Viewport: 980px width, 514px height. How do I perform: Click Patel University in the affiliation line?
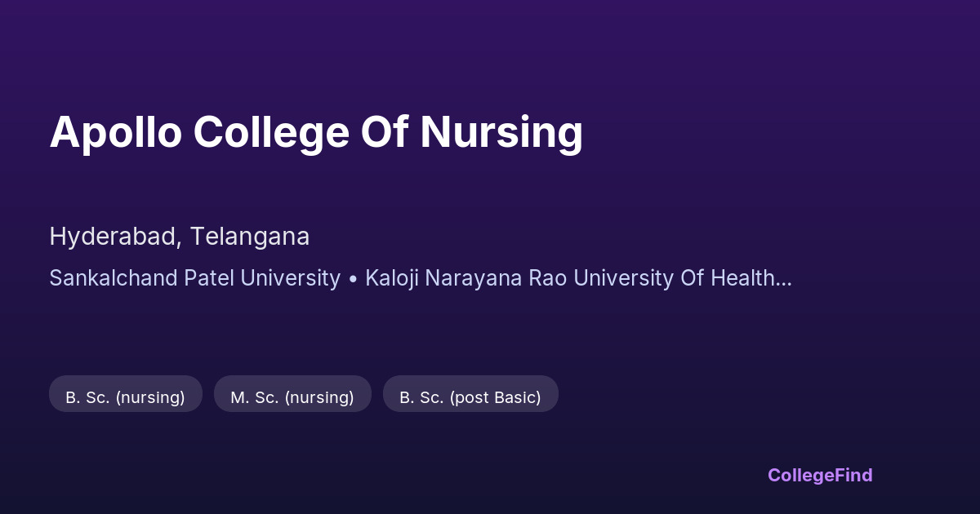(x=262, y=278)
